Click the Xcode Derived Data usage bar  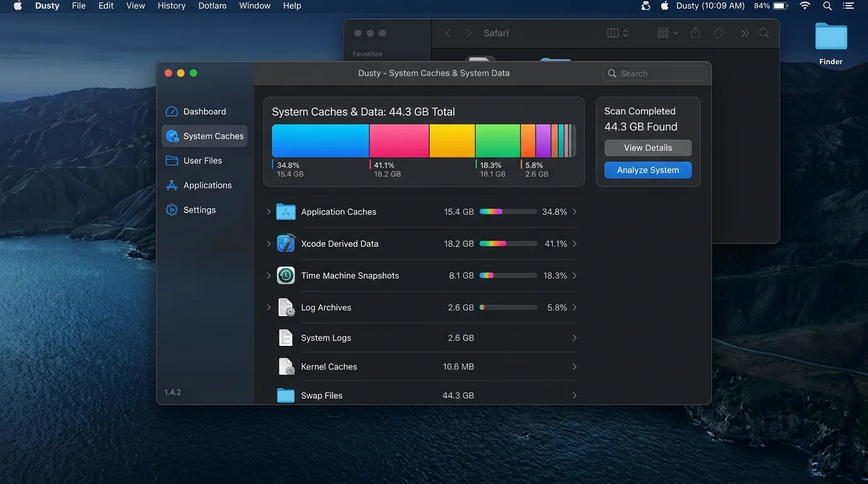[508, 243]
